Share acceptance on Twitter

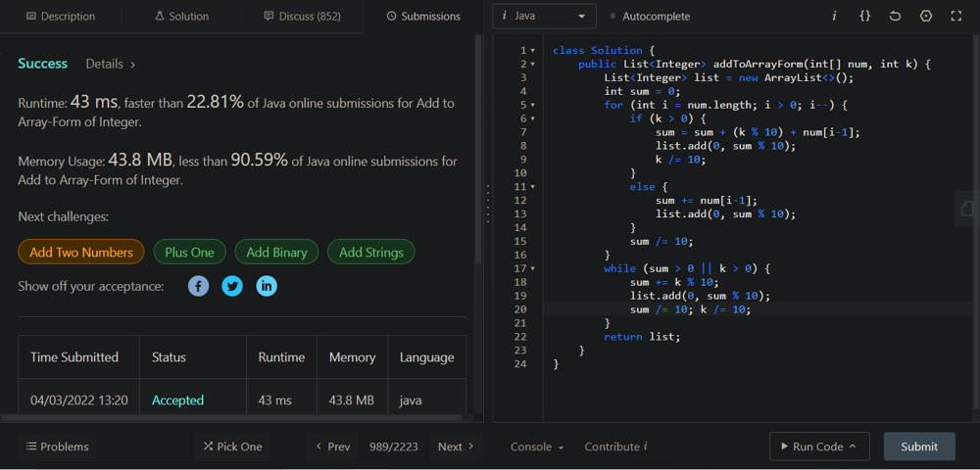[x=232, y=287]
